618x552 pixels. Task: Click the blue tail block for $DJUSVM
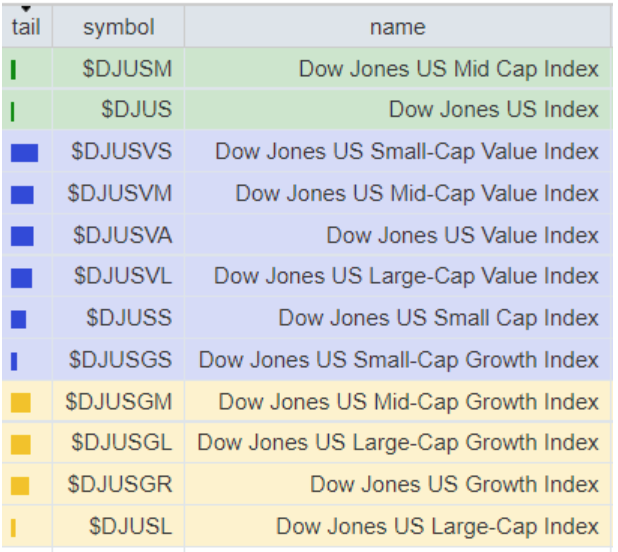click(22, 194)
